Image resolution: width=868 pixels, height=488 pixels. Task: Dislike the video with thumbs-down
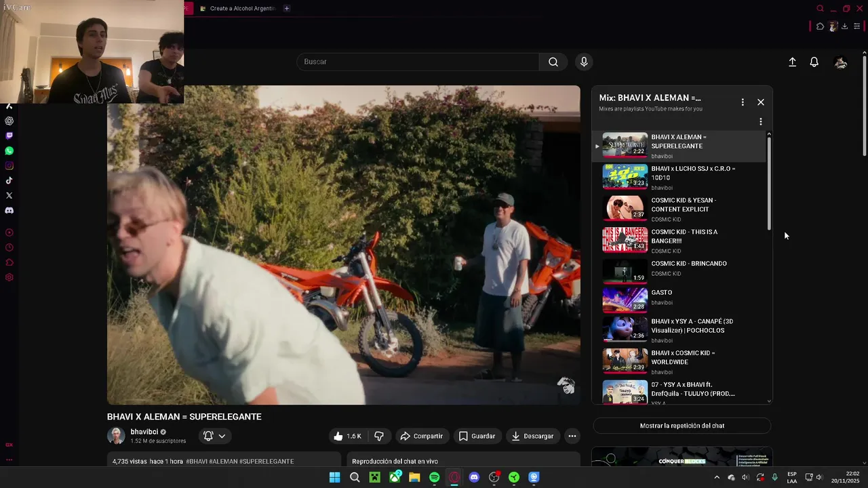coord(379,436)
